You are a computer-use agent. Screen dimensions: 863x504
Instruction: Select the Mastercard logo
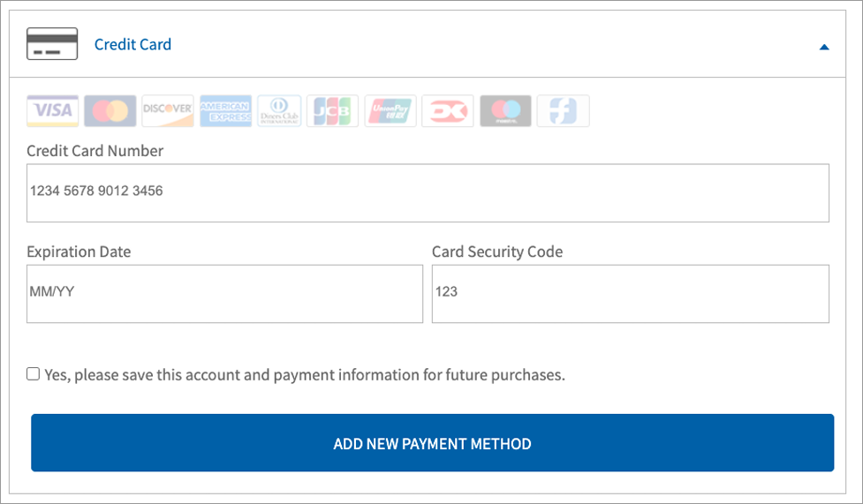(110, 110)
